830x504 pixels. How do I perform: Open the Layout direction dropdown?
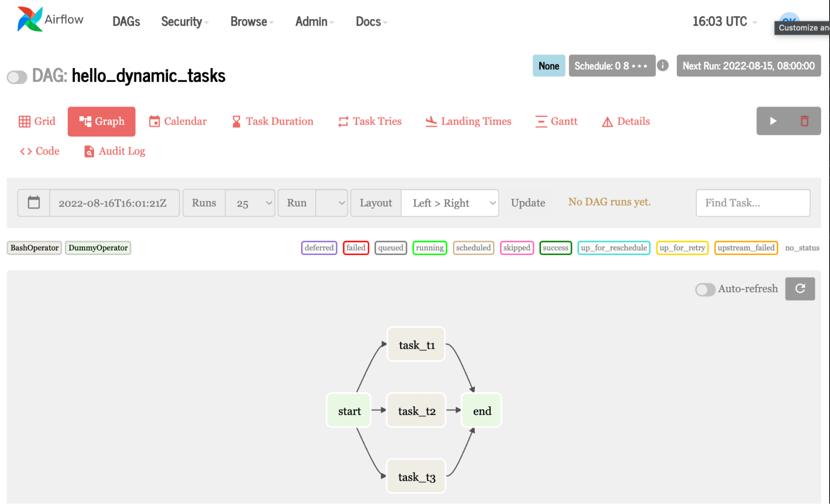(450, 203)
